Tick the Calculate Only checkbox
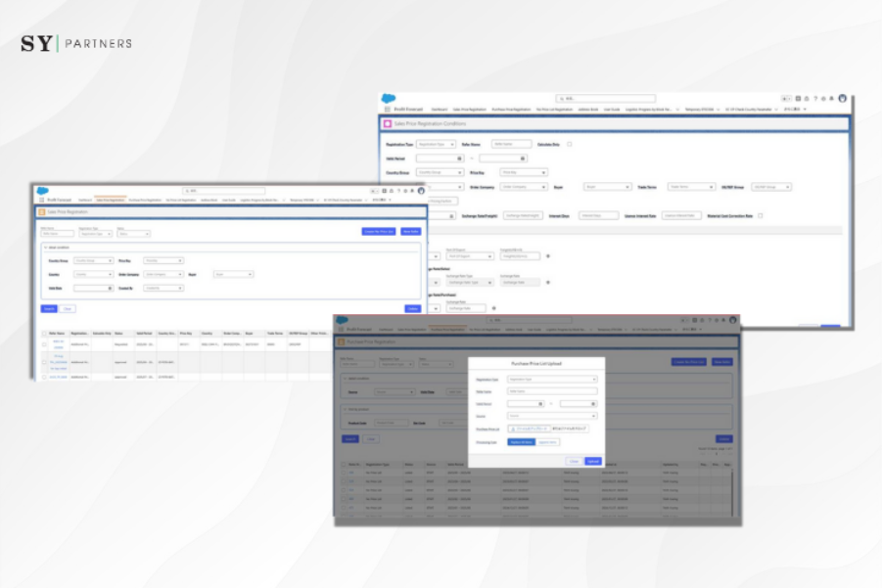882x588 pixels. coord(570,144)
